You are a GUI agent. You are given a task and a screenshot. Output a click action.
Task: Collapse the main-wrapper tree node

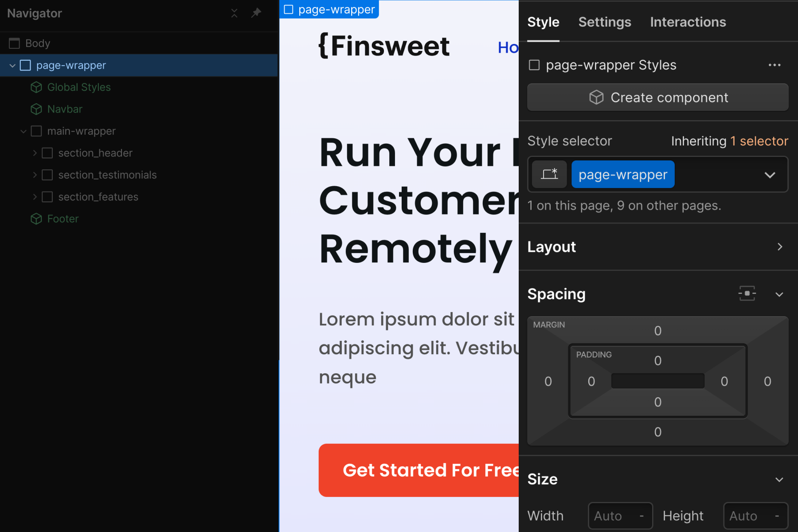[23, 131]
